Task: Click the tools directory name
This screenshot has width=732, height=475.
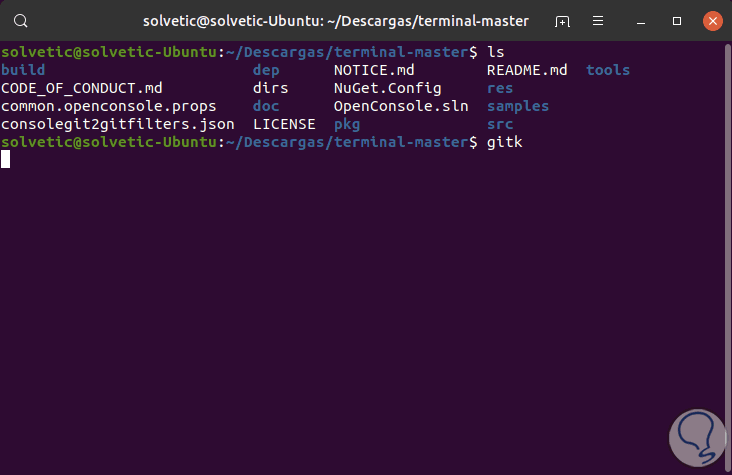Action: [x=608, y=70]
